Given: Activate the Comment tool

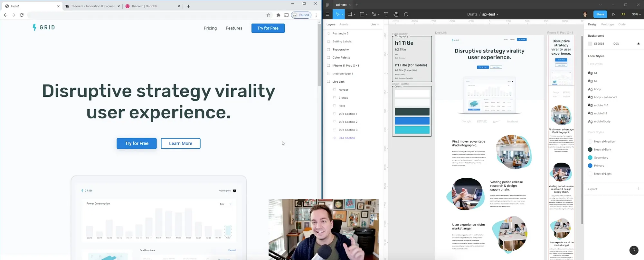Looking at the screenshot, I should 406,14.
